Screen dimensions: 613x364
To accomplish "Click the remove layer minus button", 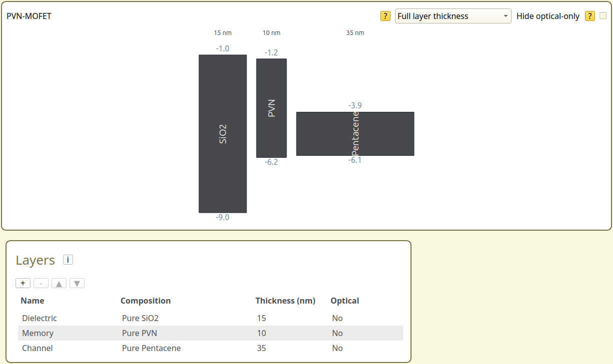I will (x=41, y=284).
